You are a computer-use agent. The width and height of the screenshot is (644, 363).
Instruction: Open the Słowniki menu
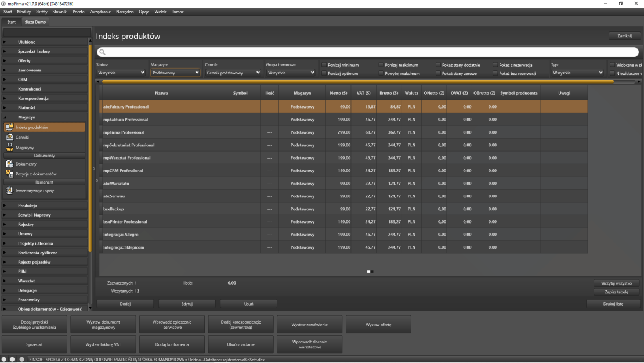[x=60, y=12]
